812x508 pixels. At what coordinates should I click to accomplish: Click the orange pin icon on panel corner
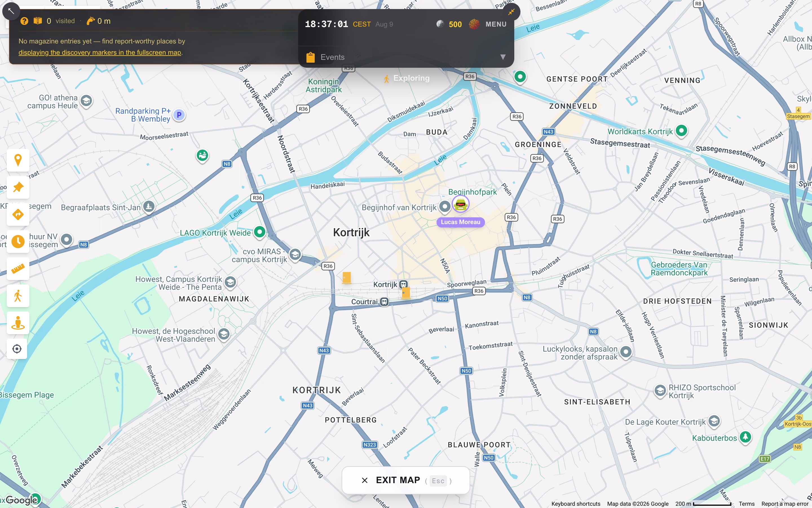[x=511, y=12]
